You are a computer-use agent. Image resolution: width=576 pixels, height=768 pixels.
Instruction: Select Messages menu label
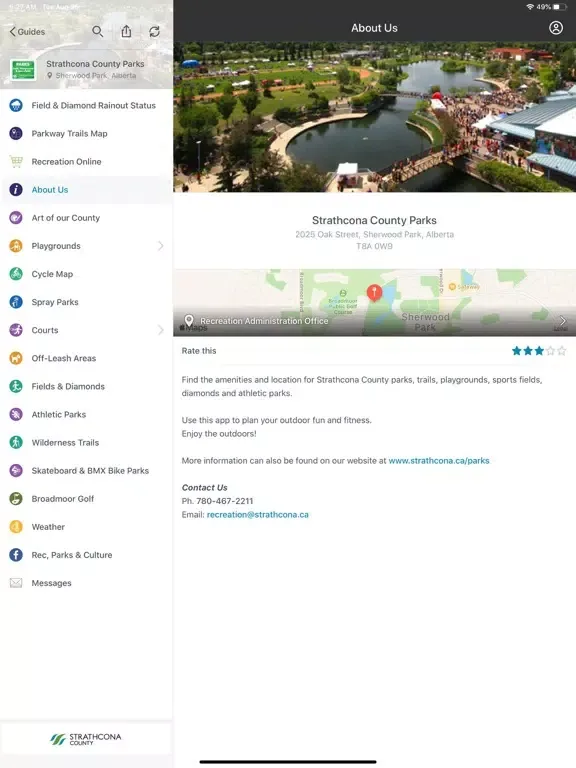tap(51, 583)
